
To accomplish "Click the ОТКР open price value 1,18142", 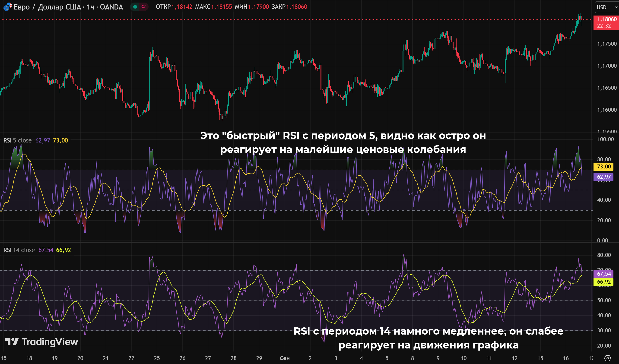I will [x=182, y=7].
